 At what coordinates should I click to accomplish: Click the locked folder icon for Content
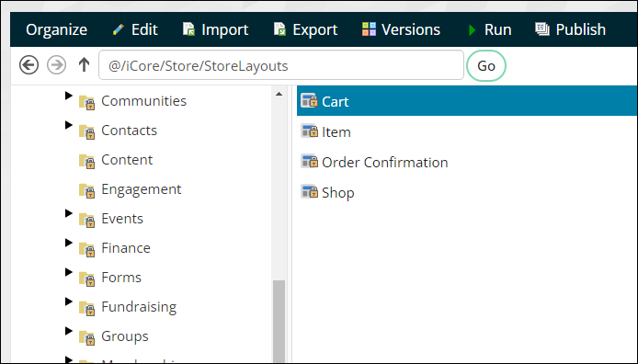[x=87, y=161]
